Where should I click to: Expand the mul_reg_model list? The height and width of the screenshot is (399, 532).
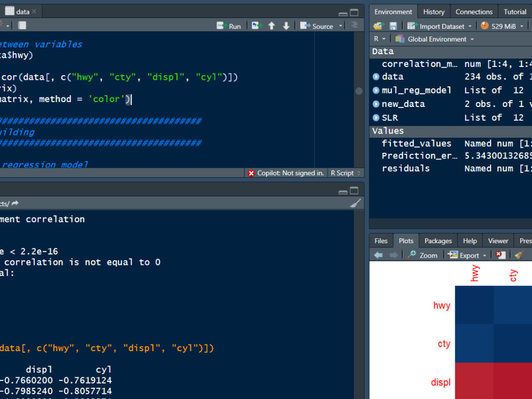[376, 90]
